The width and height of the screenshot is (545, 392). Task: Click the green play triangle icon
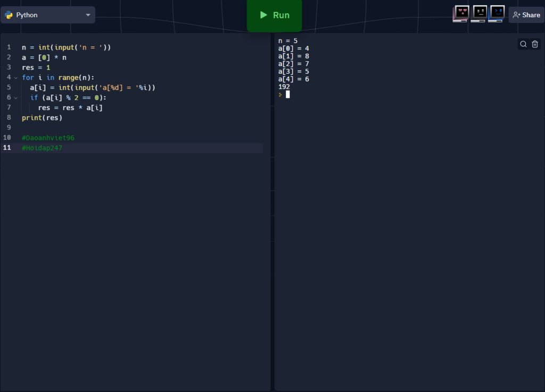click(263, 15)
